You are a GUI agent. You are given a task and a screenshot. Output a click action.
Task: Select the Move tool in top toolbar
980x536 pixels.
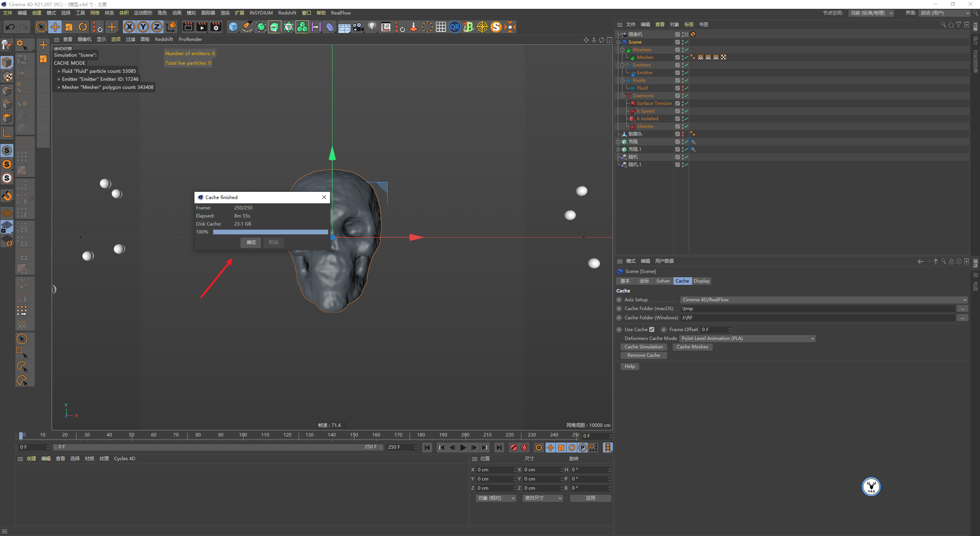coord(55,27)
